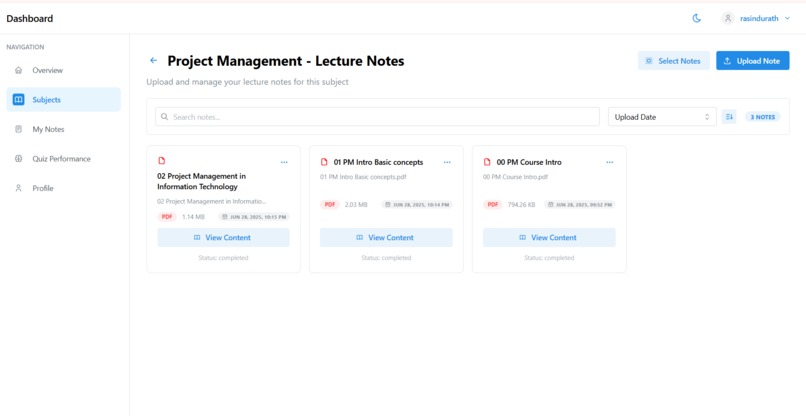This screenshot has height=416, width=806.
Task: Click the PDF badge on 1.14 MB note
Action: [167, 217]
